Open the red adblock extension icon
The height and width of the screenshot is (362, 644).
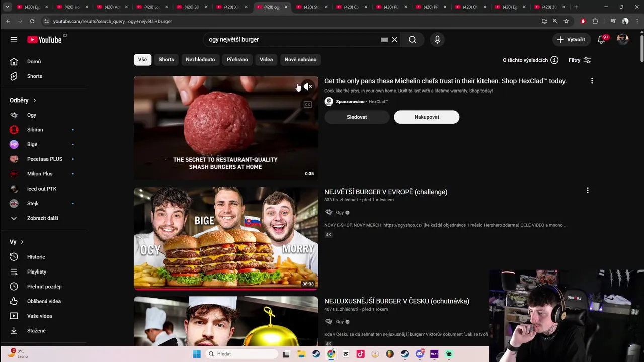[x=583, y=21]
